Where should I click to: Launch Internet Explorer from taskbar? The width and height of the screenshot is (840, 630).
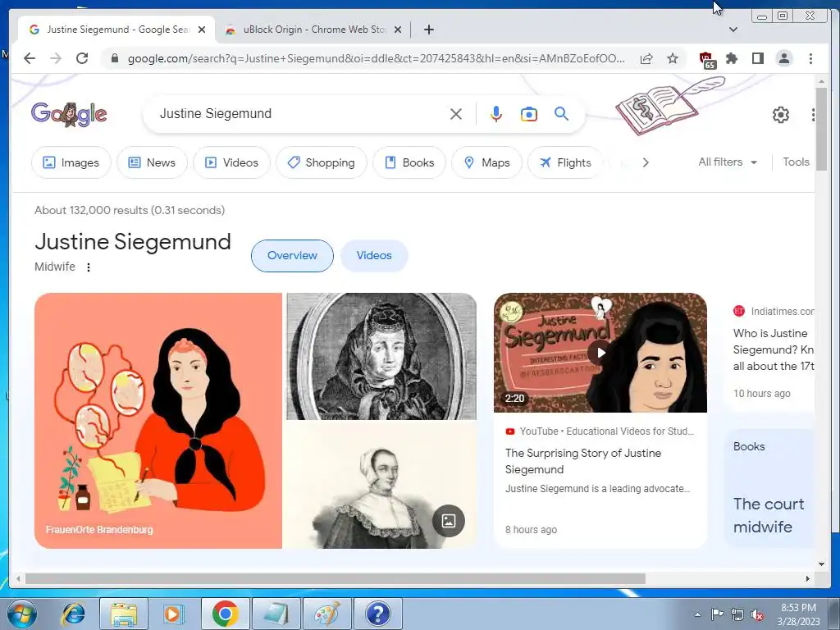click(x=73, y=614)
